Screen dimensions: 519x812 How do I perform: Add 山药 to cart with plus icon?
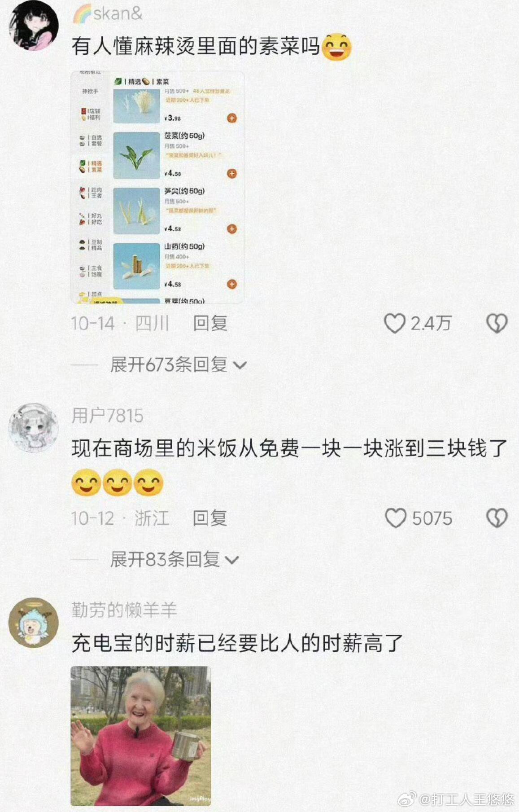click(231, 284)
